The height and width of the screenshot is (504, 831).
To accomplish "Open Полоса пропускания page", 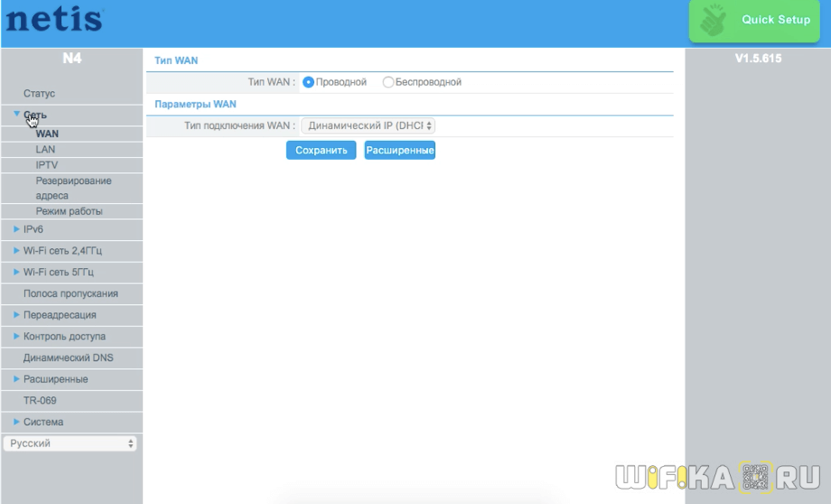I will (70, 294).
